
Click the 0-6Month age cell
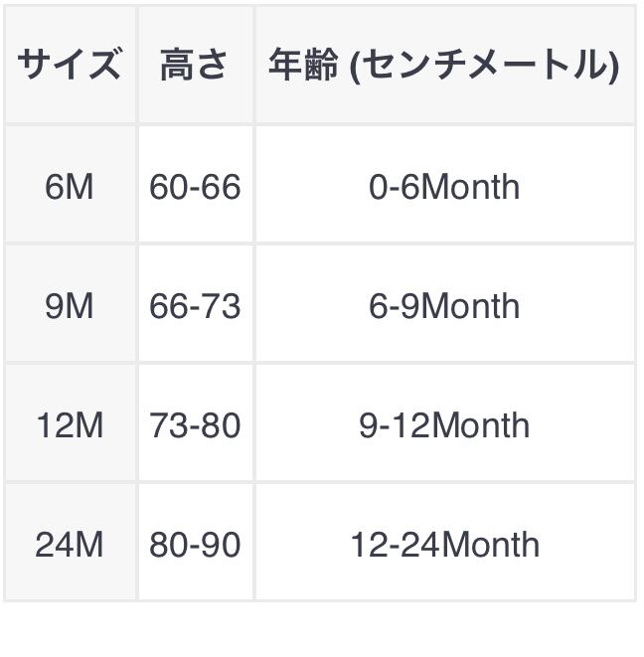click(444, 186)
